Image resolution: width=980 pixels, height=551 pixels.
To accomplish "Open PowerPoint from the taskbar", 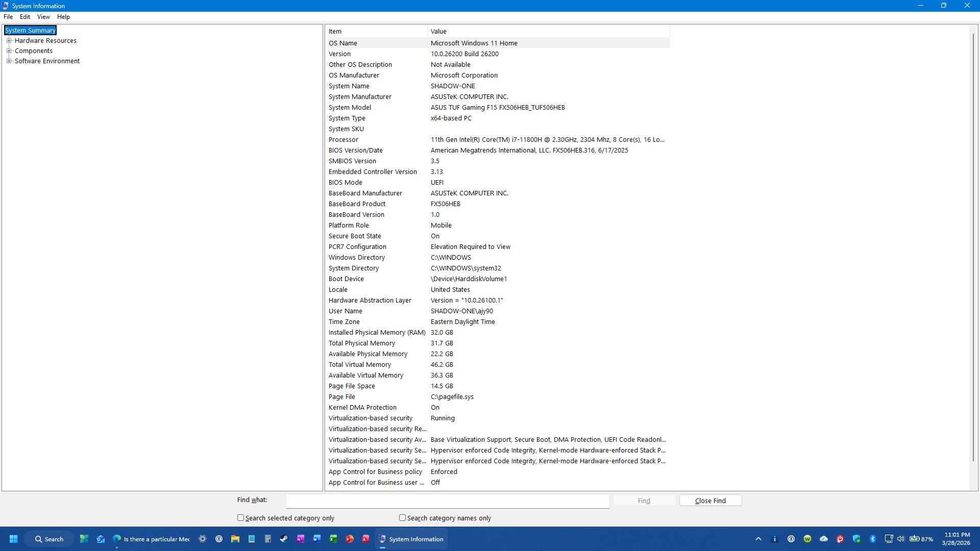I will [x=350, y=539].
